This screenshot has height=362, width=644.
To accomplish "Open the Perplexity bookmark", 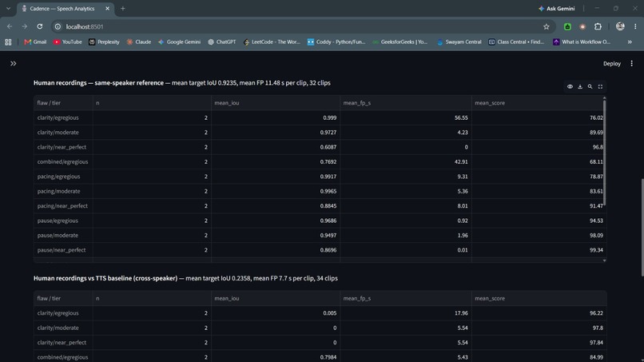I will tap(105, 42).
